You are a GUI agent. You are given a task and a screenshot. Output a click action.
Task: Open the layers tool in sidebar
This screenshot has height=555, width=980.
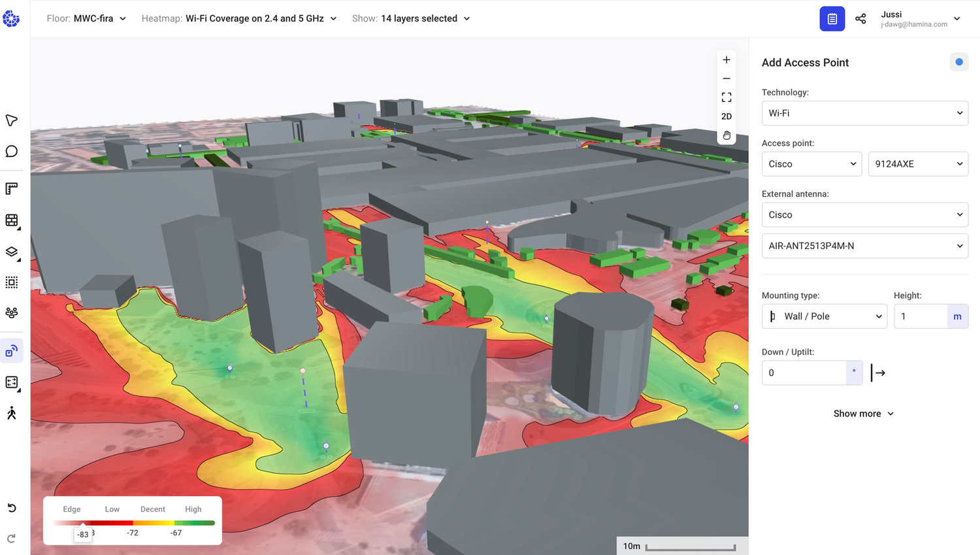11,252
